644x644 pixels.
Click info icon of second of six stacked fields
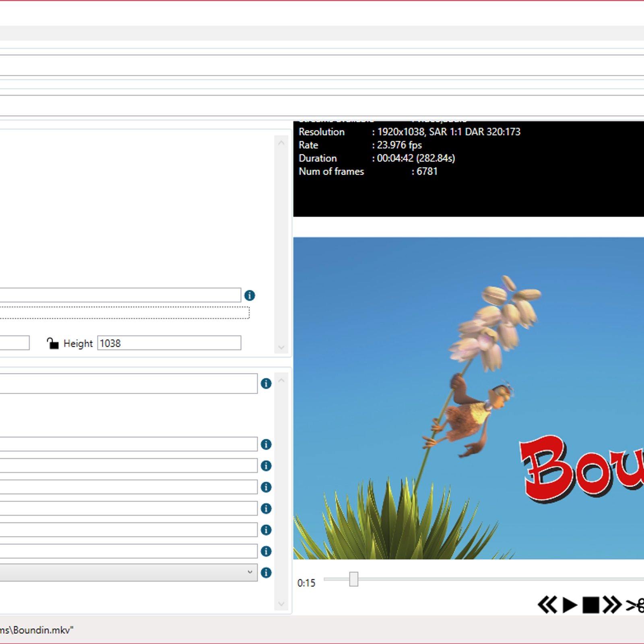click(266, 466)
